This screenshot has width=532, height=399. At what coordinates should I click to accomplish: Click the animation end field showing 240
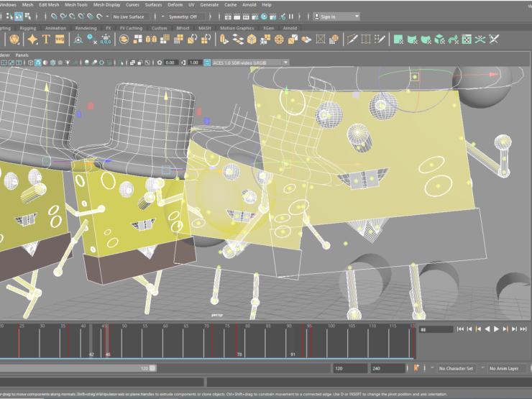387,369
